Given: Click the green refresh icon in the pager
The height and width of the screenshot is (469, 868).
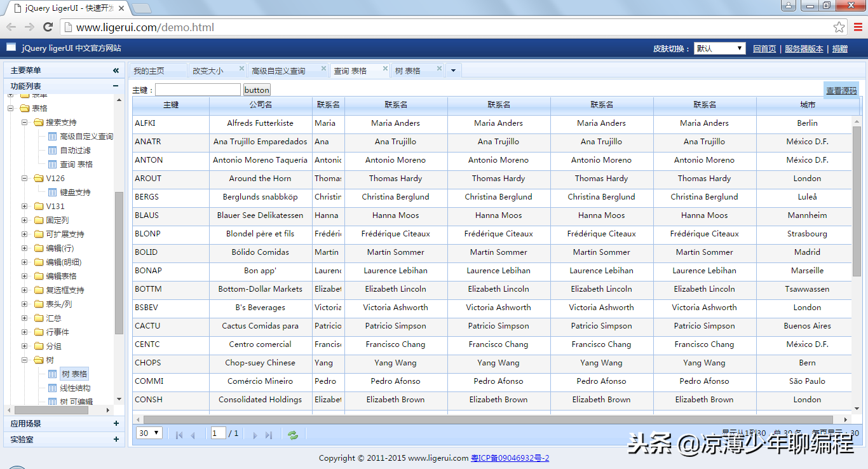Looking at the screenshot, I should click(293, 435).
